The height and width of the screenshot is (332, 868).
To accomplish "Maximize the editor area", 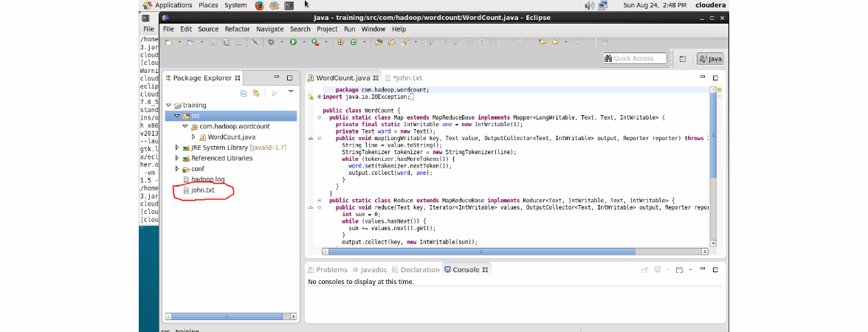I will (715, 78).
